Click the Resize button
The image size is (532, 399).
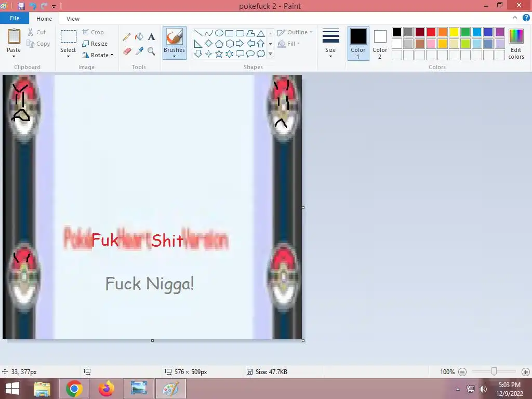pos(95,44)
